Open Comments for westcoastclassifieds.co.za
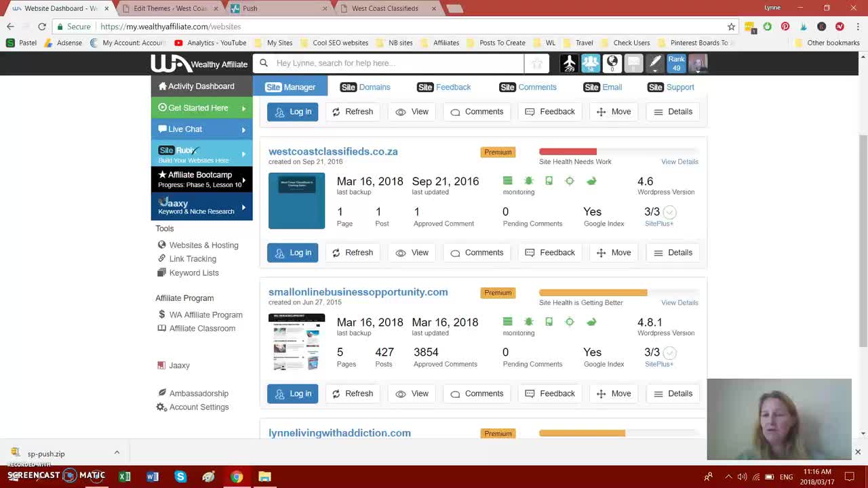This screenshot has height=488, width=868. coord(477,252)
